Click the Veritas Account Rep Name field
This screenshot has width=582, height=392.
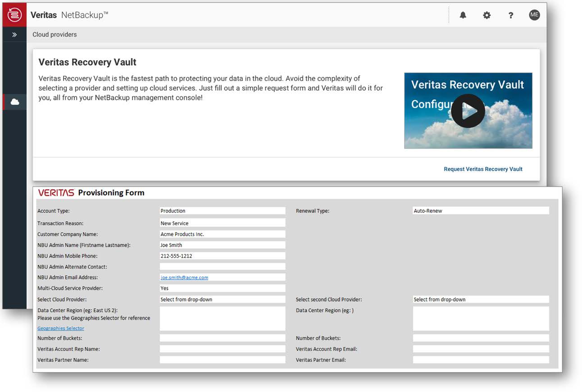coord(223,349)
